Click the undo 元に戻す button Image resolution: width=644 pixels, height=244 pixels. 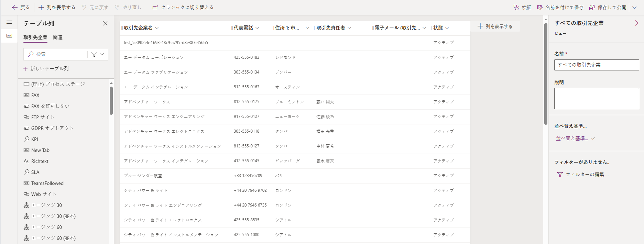coord(95,7)
